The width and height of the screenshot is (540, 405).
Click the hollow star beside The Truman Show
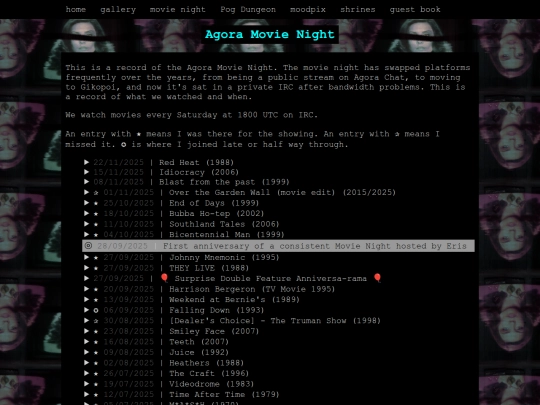point(96,321)
